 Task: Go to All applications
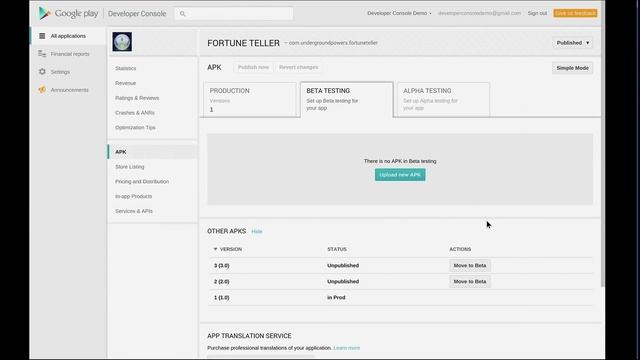68,36
